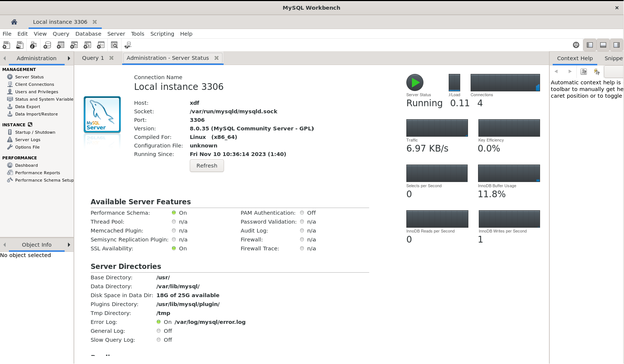Click the Server Status running play icon
The width and height of the screenshot is (624, 364).
click(x=415, y=82)
